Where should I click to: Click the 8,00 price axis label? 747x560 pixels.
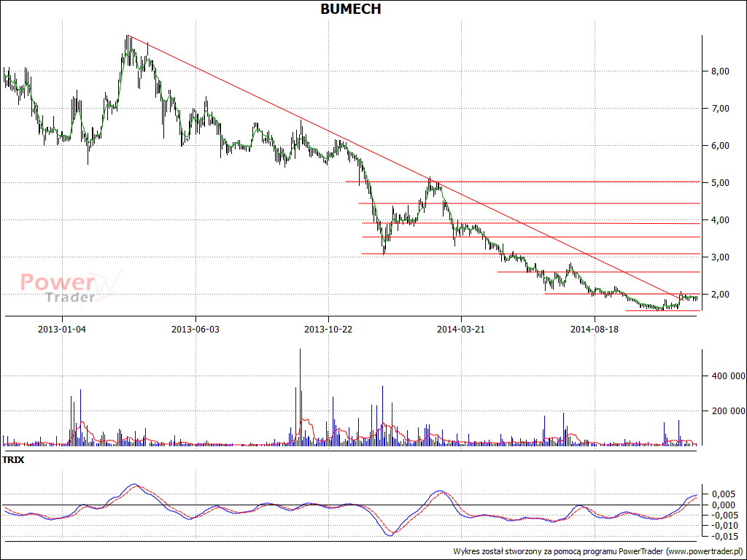[720, 71]
